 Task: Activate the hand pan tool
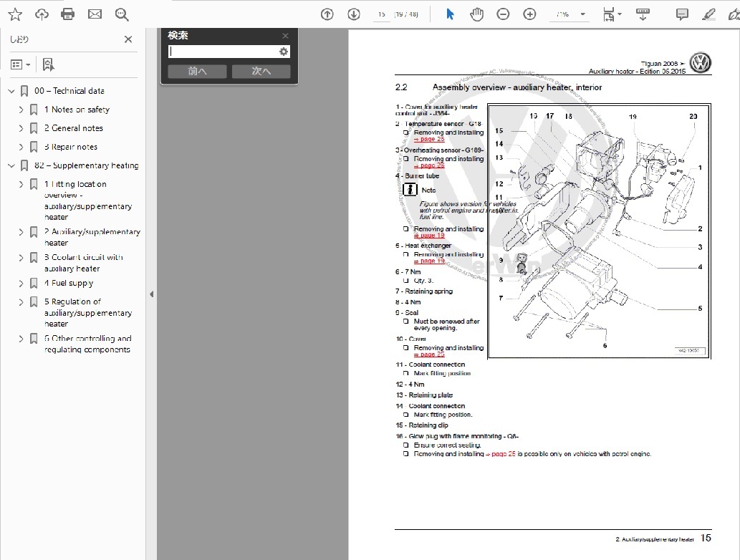coord(476,14)
